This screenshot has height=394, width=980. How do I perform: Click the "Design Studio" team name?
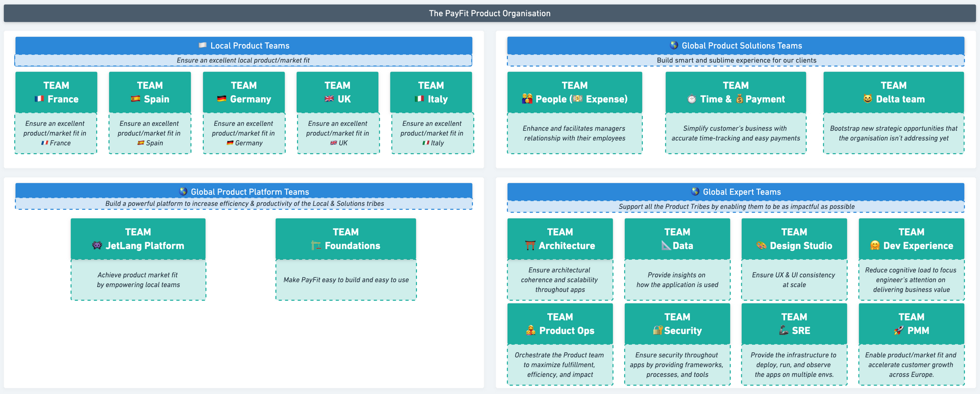point(801,246)
